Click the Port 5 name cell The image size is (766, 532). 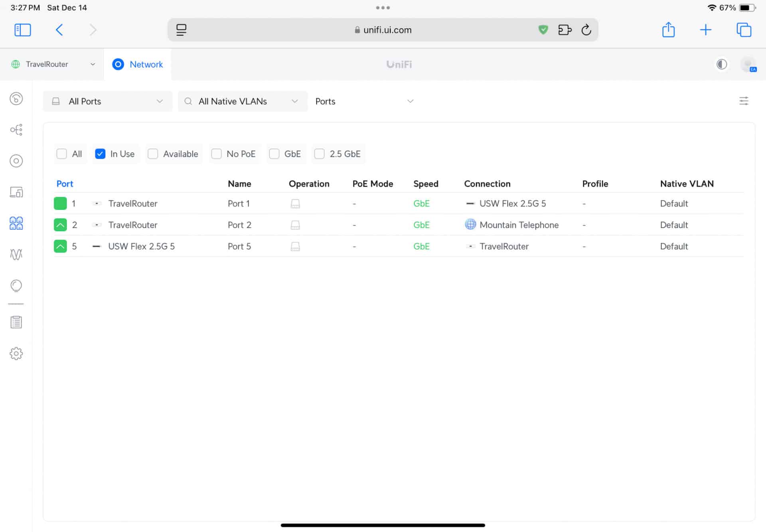(239, 247)
